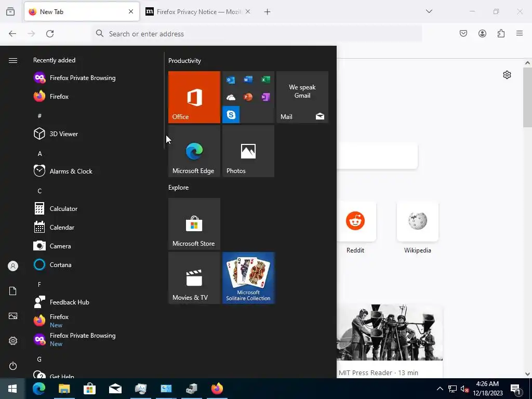Open the MIT Press Reader story thumbnail
532x399 pixels.
(390, 332)
